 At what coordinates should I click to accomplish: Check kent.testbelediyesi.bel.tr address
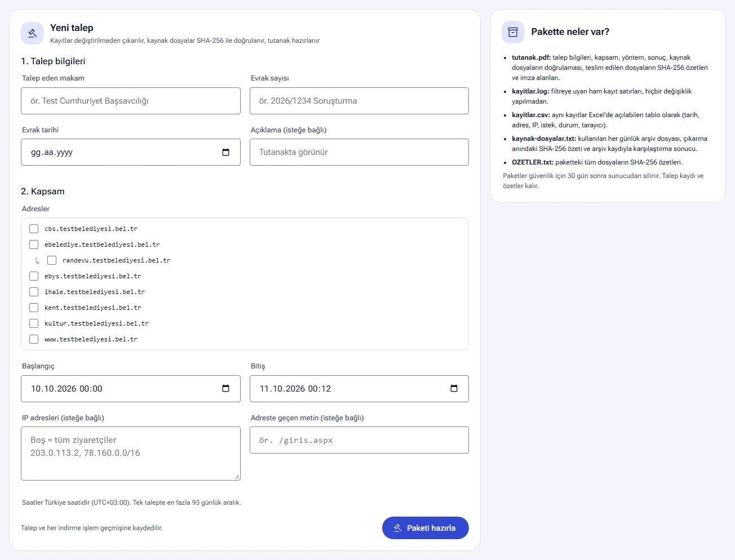(34, 308)
